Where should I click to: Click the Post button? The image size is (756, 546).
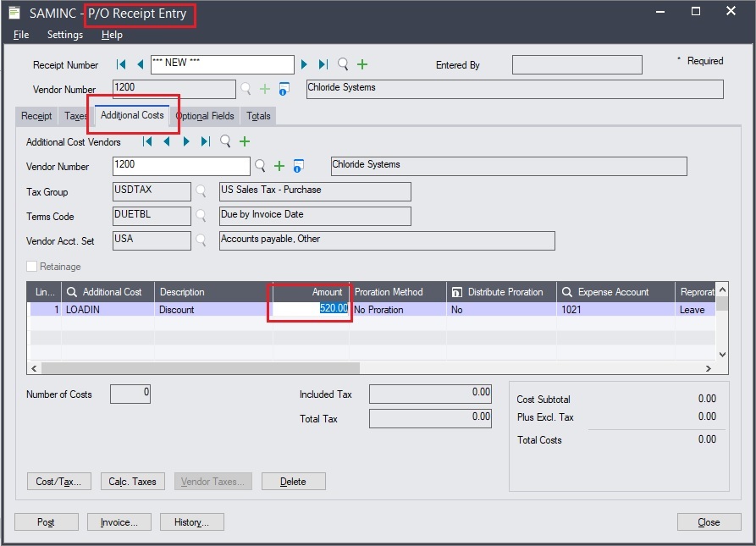click(x=47, y=522)
